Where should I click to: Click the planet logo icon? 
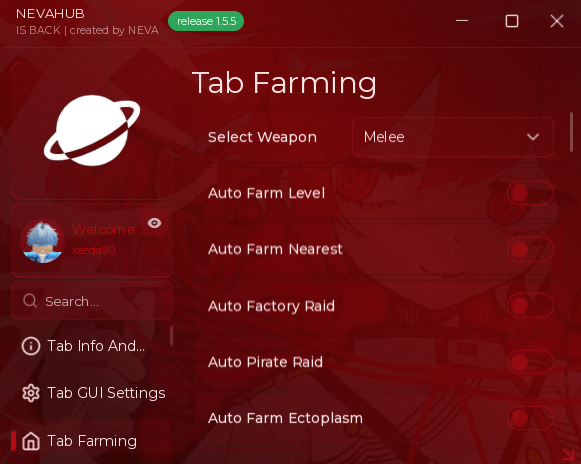(92, 130)
